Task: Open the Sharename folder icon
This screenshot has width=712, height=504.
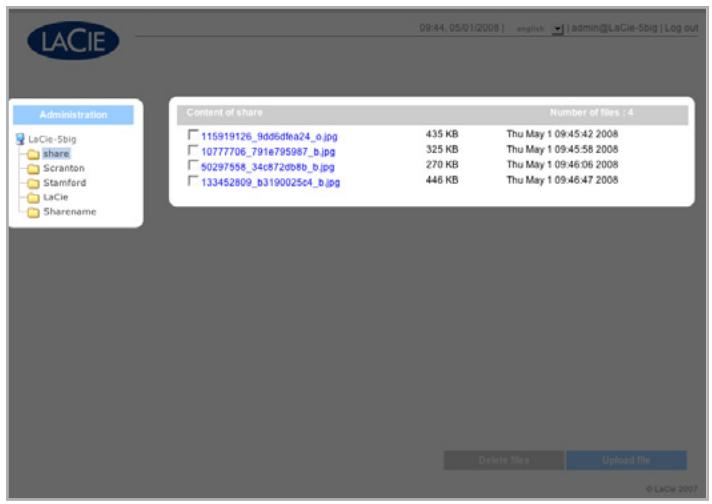Action: click(x=33, y=212)
